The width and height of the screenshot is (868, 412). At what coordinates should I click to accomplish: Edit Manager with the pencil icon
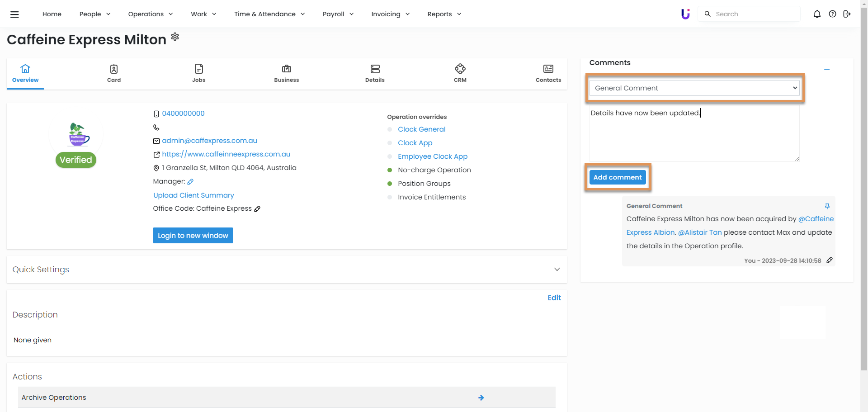point(190,182)
